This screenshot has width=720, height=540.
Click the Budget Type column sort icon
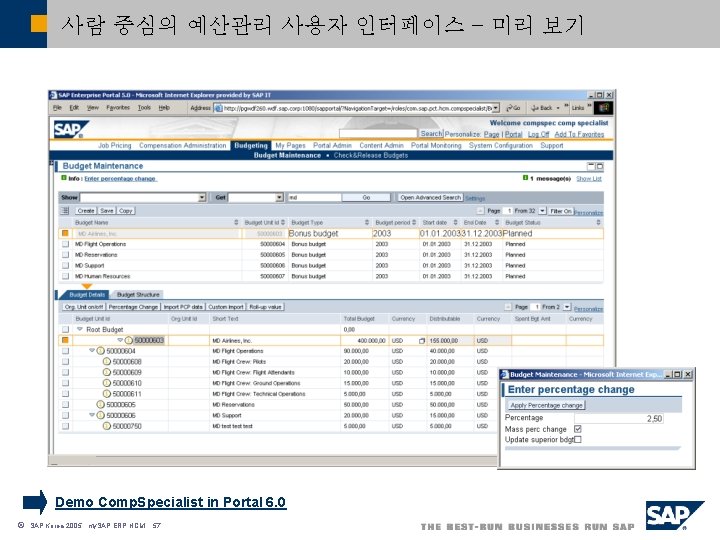(367, 222)
